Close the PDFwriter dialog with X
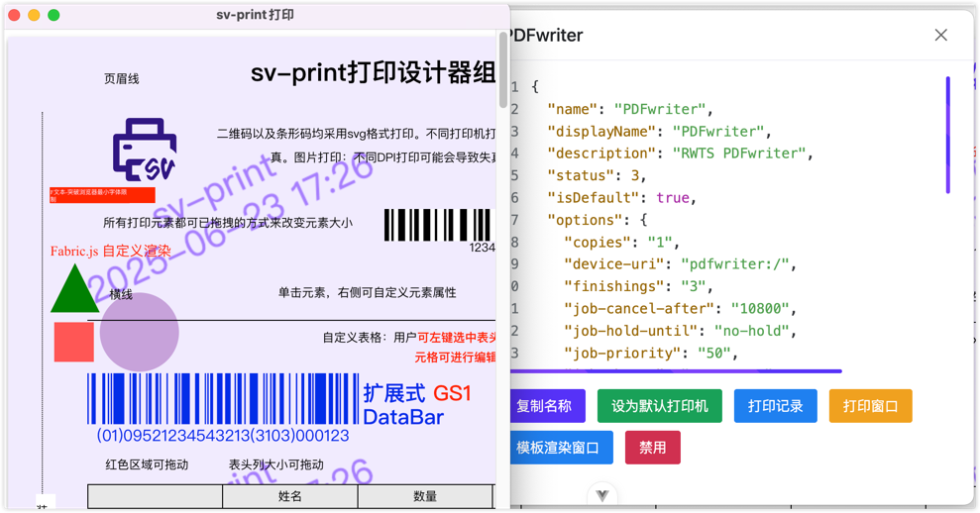Image resolution: width=980 pixels, height=513 pixels. (940, 36)
